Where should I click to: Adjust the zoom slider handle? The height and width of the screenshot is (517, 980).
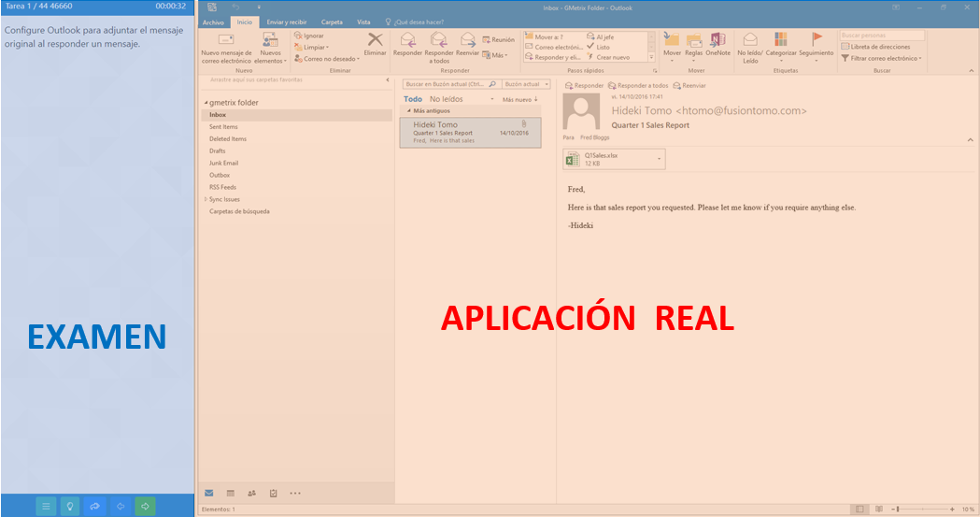point(898,509)
